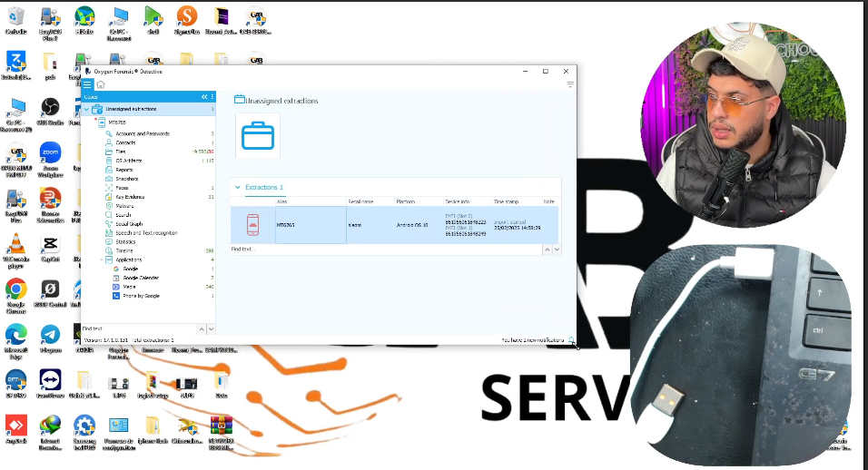Screen dimensions: 868x470
Task: Click 'You have 2 new notifications' text
Action: pyautogui.click(x=533, y=340)
